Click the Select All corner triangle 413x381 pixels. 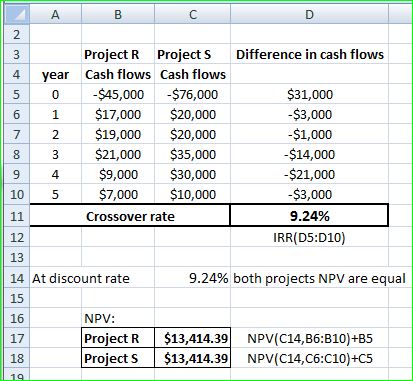[x=17, y=14]
